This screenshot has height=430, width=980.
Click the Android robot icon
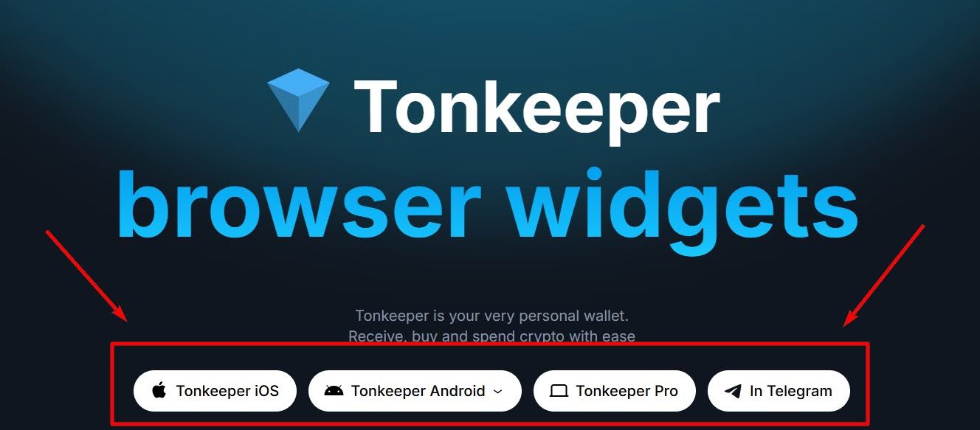pyautogui.click(x=334, y=391)
